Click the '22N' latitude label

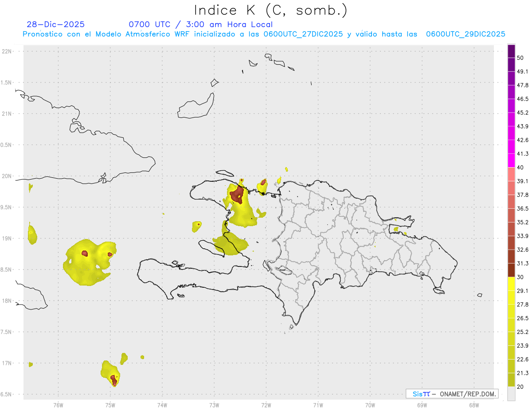(7, 51)
